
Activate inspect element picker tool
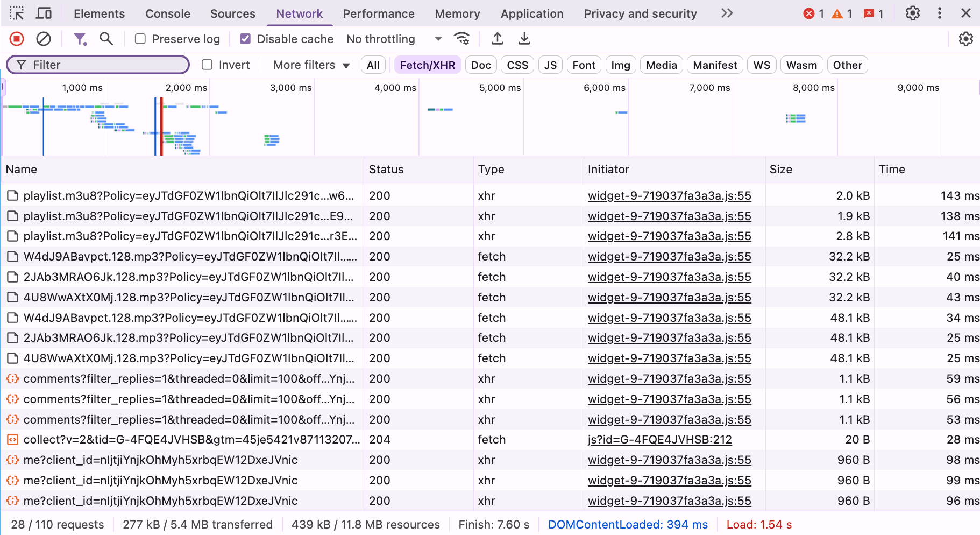pos(17,13)
